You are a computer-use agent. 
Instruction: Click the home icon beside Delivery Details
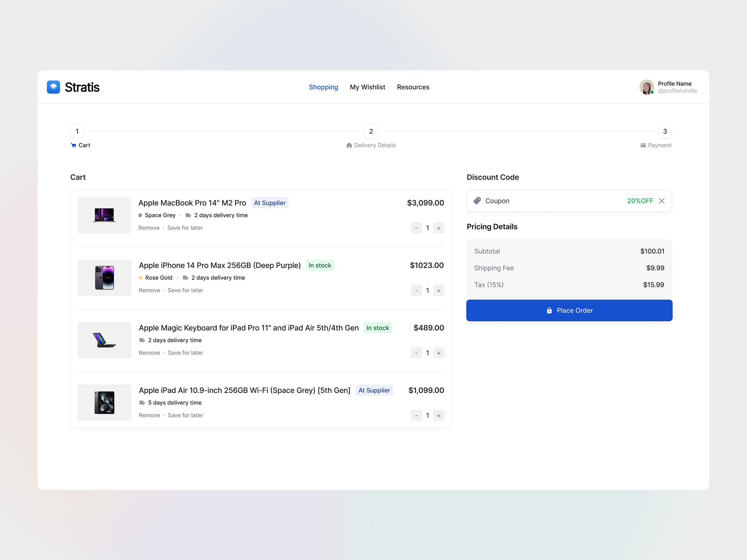click(349, 145)
